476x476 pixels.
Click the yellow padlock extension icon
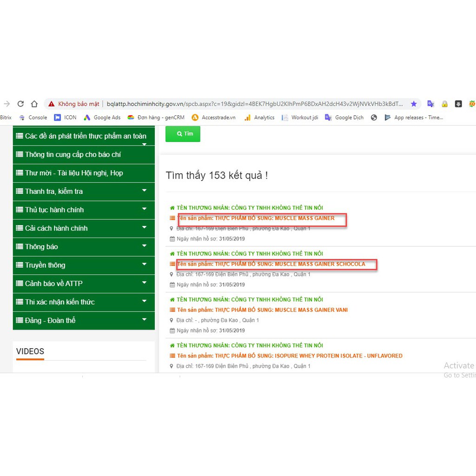(x=444, y=104)
